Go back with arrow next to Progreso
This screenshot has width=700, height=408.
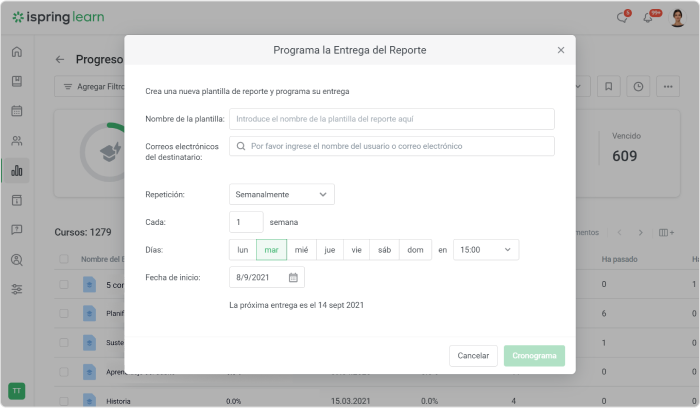click(60, 59)
